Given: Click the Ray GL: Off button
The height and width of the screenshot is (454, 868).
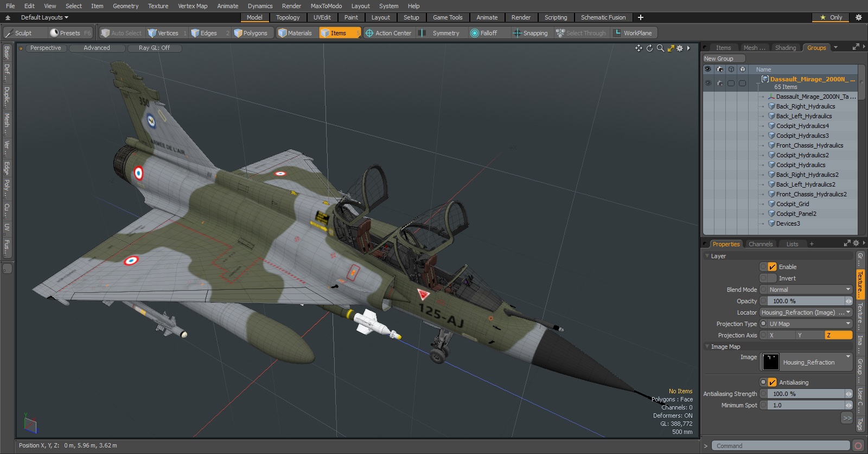Looking at the screenshot, I should tap(154, 48).
